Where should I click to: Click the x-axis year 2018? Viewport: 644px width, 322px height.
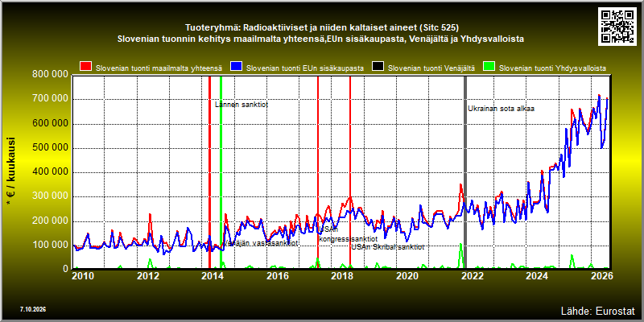[x=342, y=276]
